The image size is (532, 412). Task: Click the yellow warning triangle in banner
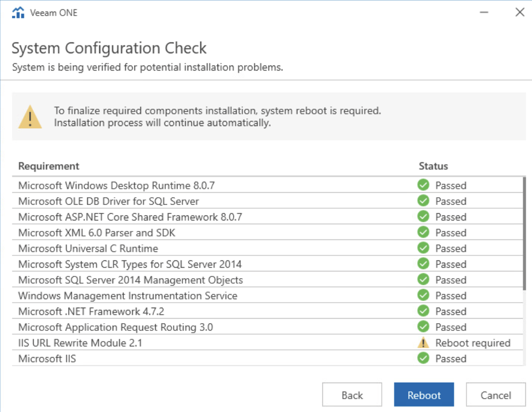tap(30, 117)
